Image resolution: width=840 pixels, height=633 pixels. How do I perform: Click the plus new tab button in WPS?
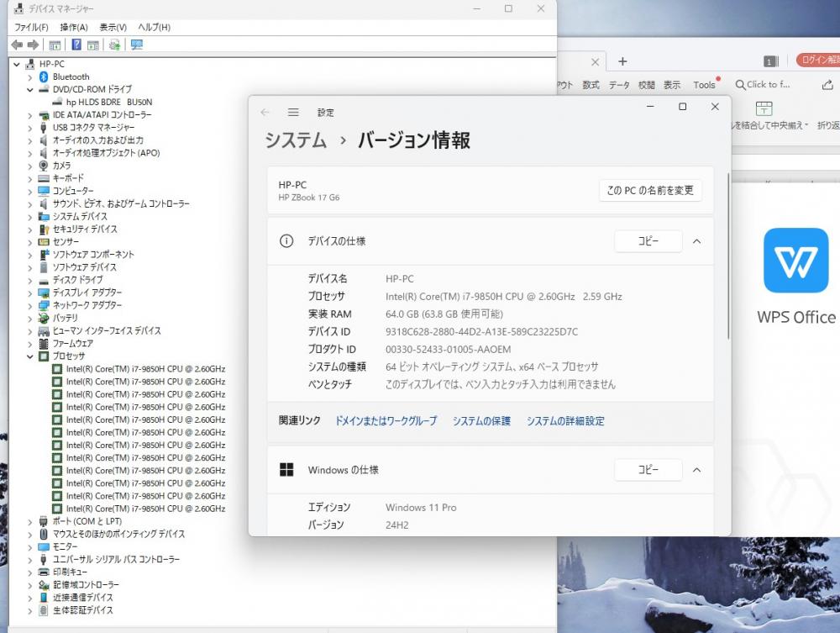coord(622,61)
